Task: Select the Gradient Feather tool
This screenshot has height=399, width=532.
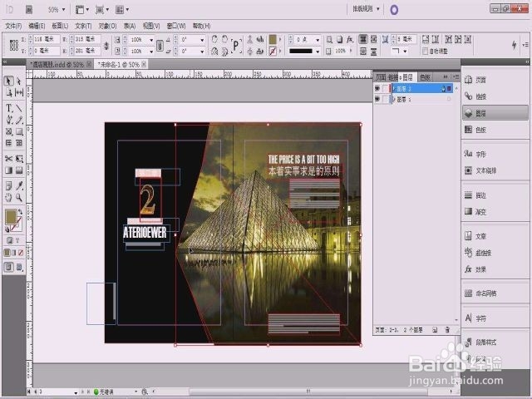Action: (19, 170)
